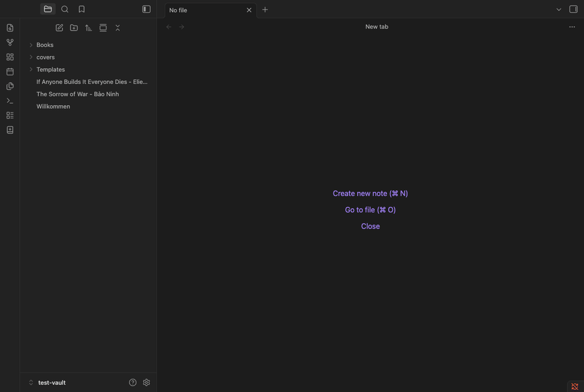Open the quick switcher ribbon icon

coord(10,28)
